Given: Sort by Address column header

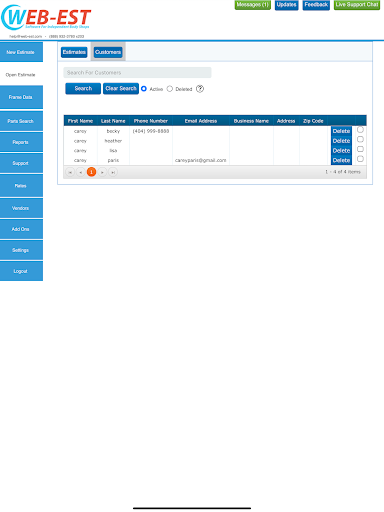Looking at the screenshot, I should tap(286, 121).
